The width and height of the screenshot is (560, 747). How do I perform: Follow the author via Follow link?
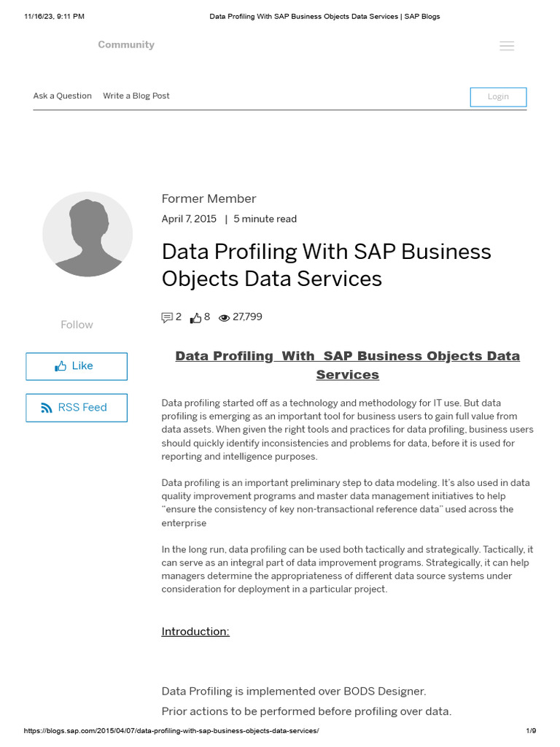[x=77, y=325]
